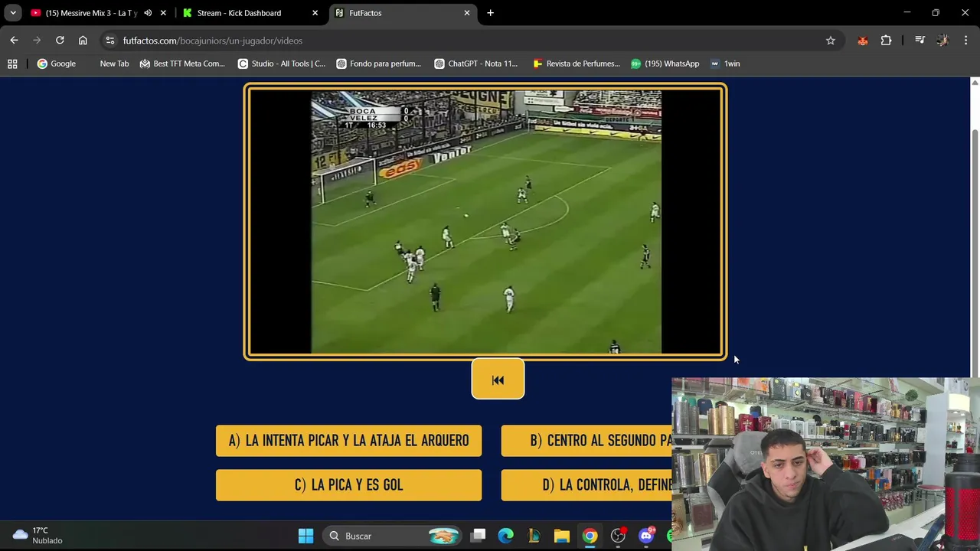The image size is (980, 551).
Task: Open the MetaMask fox extension
Action: [x=863, y=41]
